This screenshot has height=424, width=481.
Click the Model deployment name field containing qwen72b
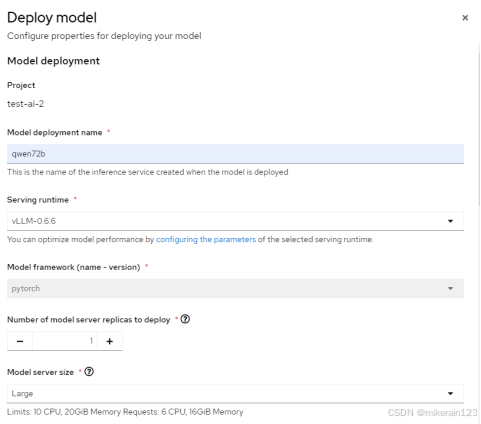(235, 154)
